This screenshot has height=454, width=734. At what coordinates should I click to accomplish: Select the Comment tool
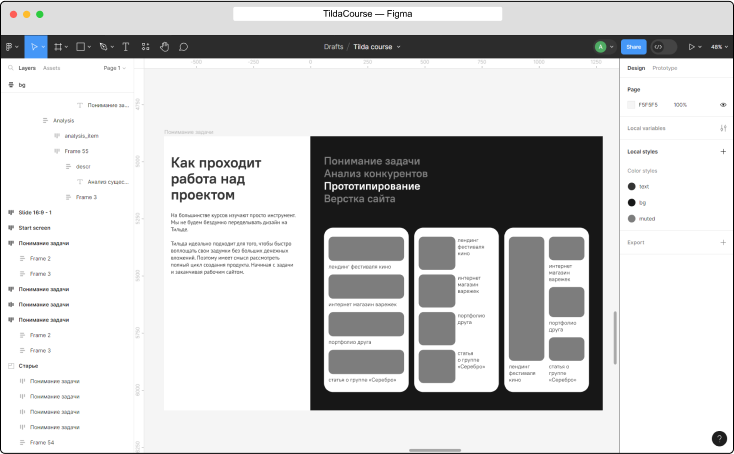[x=183, y=47]
